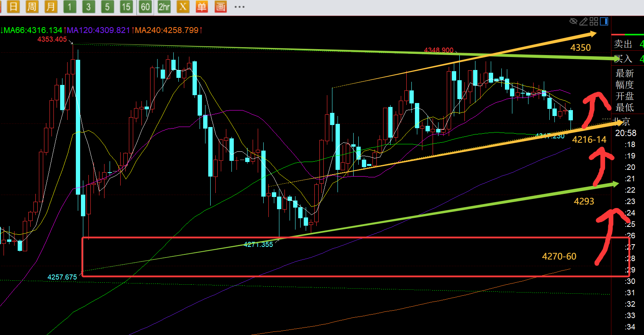Choose the 5-minute timeframe button
This screenshot has width=644, height=335.
(107, 7)
